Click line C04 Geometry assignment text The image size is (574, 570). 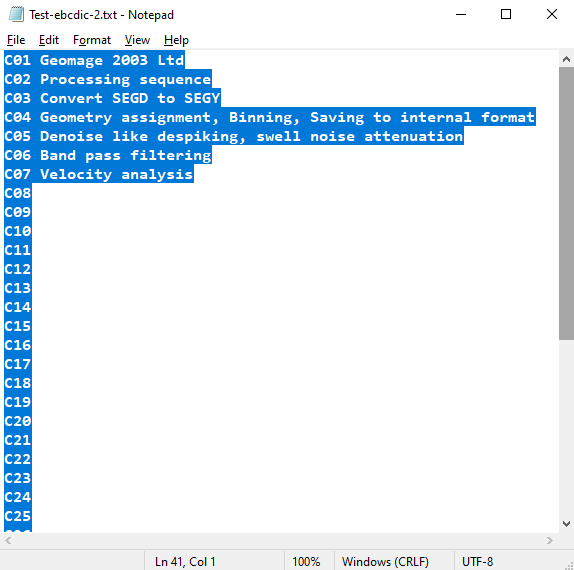tap(270, 117)
